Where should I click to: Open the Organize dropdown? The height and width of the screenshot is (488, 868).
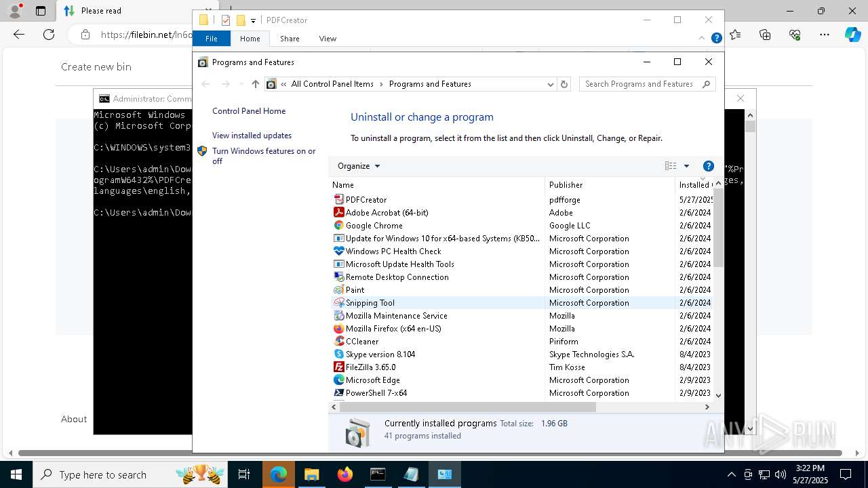tap(359, 166)
